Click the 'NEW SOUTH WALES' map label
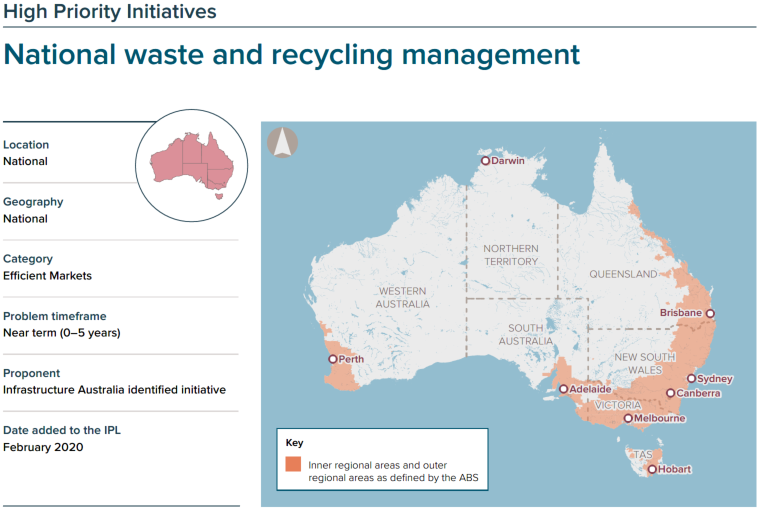 point(645,363)
